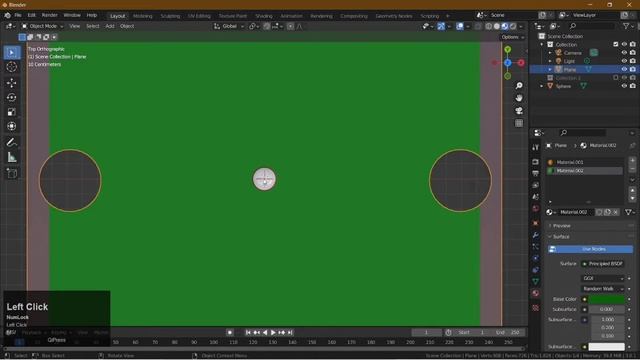Uncheck the Collection exclude checkbox
The height and width of the screenshot is (360, 640).
[616, 44]
